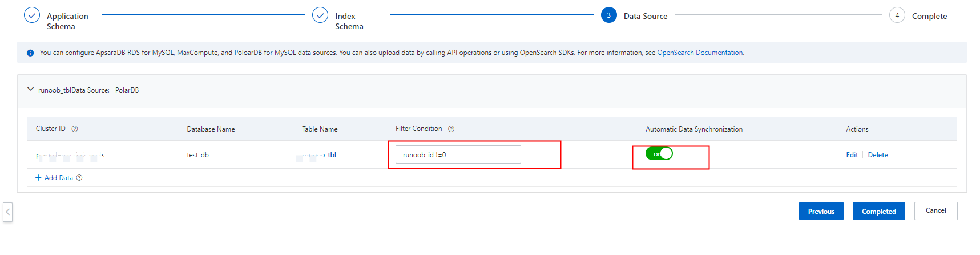Screen dimensions: 980x255
Task: Click the Automatic Data Synchronization column header
Action: [694, 129]
